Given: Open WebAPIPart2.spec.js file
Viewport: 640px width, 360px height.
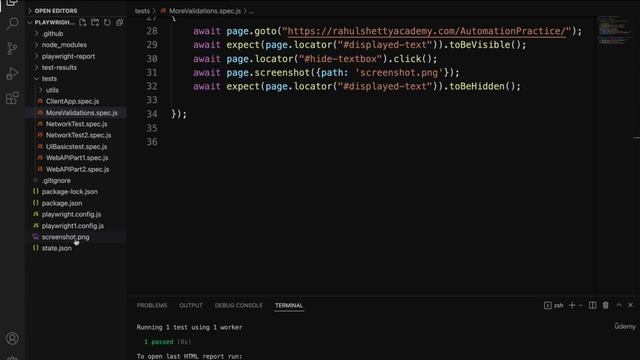Looking at the screenshot, I should coord(78,169).
